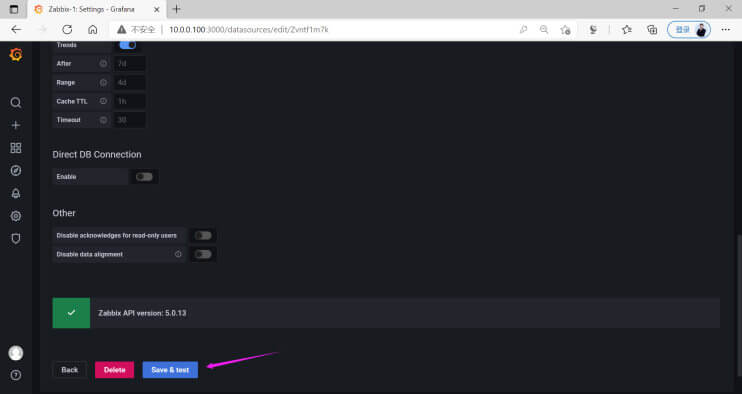Open the Configuration gear icon

click(x=16, y=216)
